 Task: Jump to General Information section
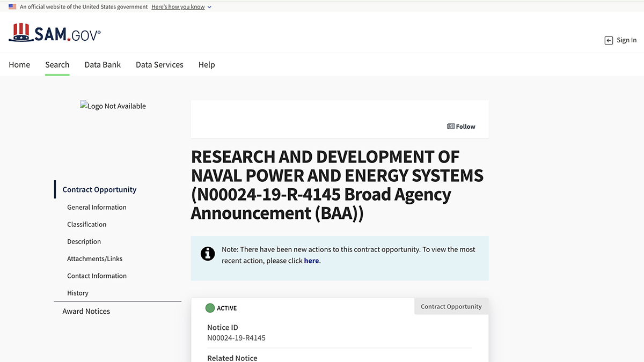click(x=97, y=208)
